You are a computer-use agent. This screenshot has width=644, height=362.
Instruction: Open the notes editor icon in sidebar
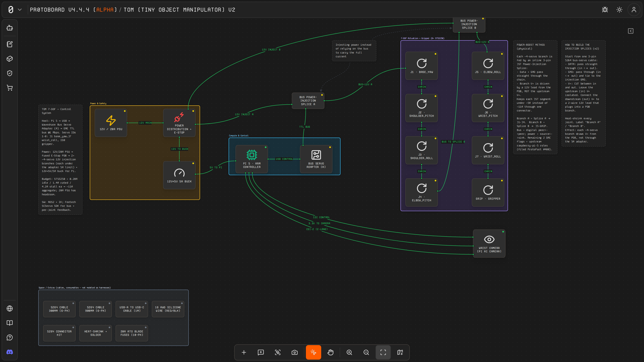(9, 44)
